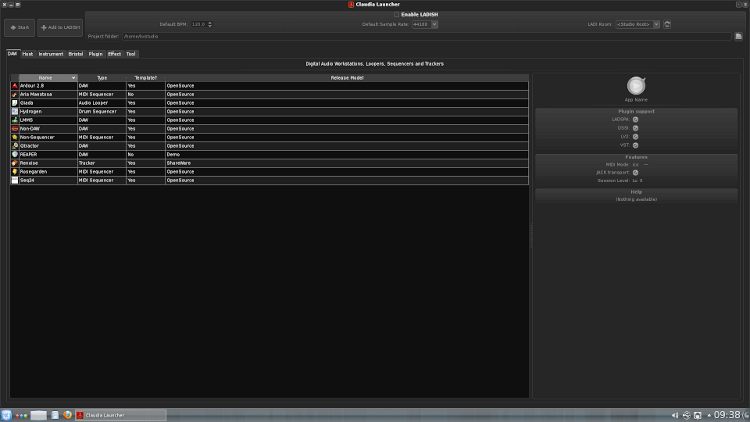
Task: Open the volume icon in system tray
Action: 675,415
